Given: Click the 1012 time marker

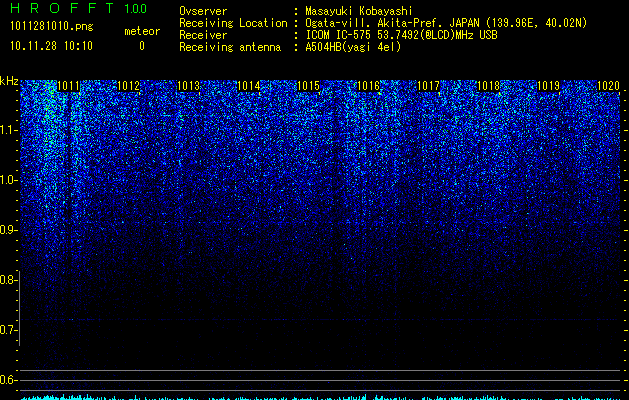Looking at the screenshot, I should (128, 86).
